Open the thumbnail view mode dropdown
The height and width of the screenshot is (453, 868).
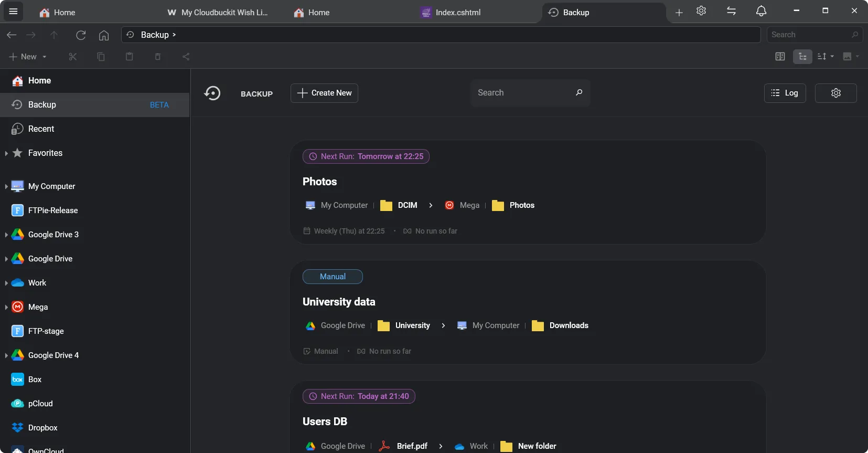(851, 56)
